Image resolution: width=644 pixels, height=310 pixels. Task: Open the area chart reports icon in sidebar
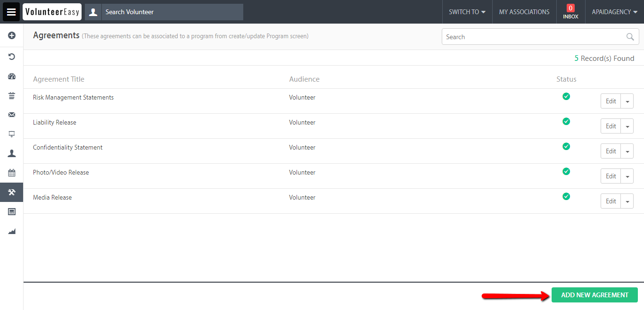tap(12, 231)
